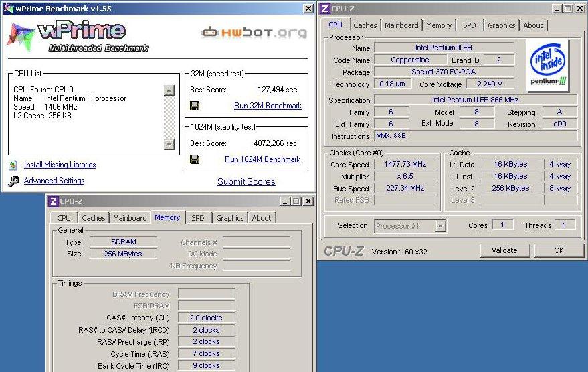The width and height of the screenshot is (588, 372).
Task: Click the save icon beside 32M Best Score
Action: [x=195, y=106]
